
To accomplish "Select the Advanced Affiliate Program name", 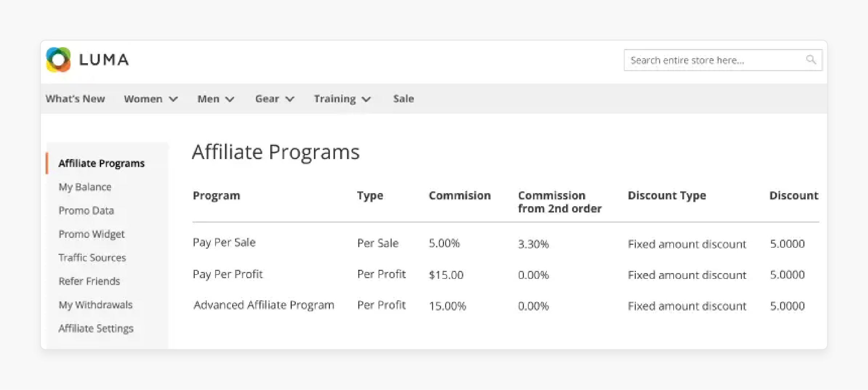I will pyautogui.click(x=264, y=305).
